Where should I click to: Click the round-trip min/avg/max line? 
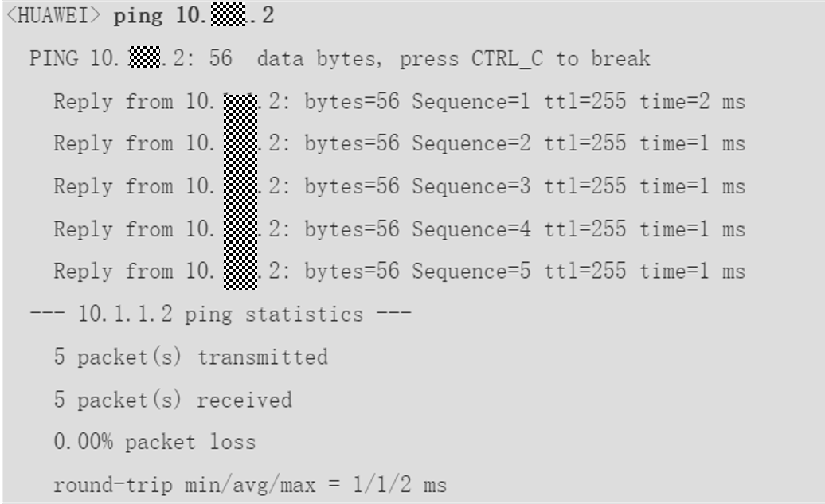coord(250,485)
